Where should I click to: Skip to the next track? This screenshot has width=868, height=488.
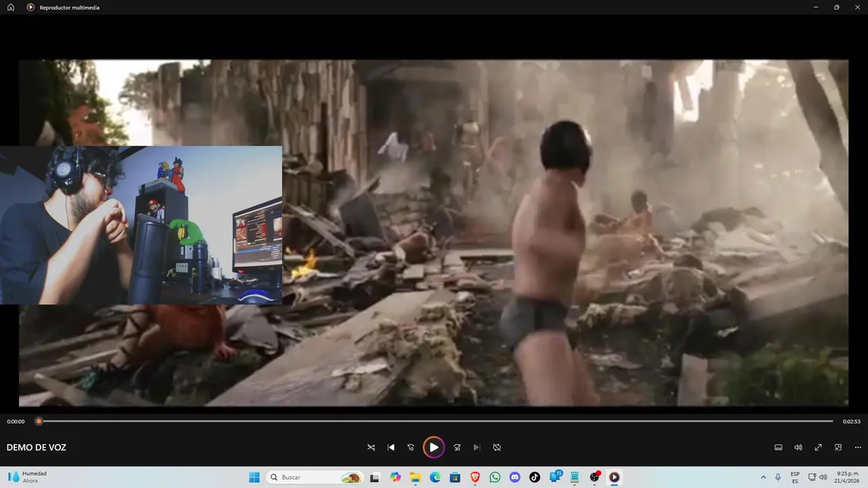coord(477,447)
